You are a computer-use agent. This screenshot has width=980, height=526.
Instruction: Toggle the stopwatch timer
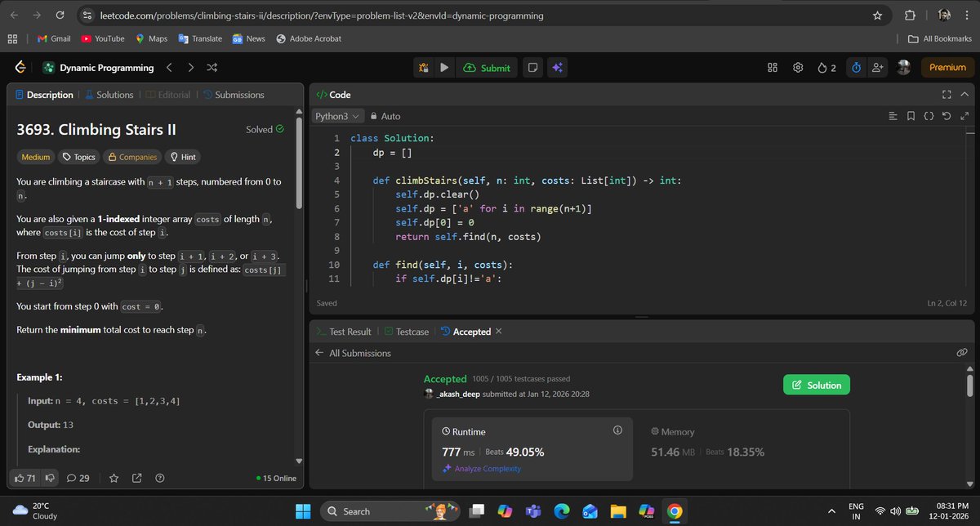point(855,68)
